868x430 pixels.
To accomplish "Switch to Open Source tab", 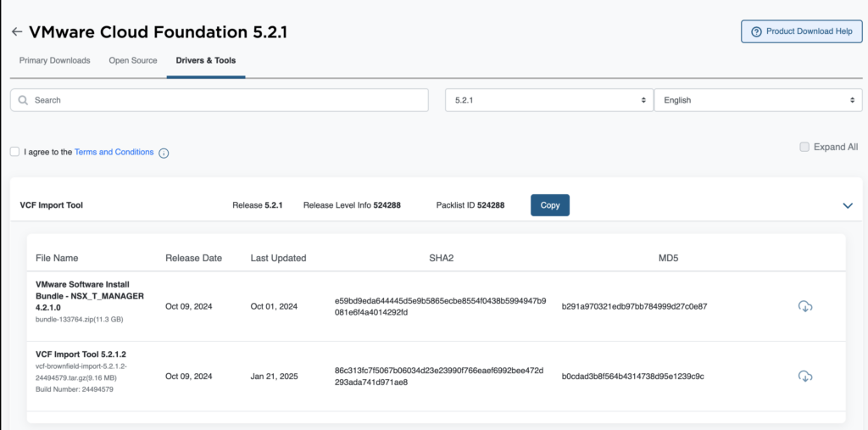I will [x=133, y=60].
